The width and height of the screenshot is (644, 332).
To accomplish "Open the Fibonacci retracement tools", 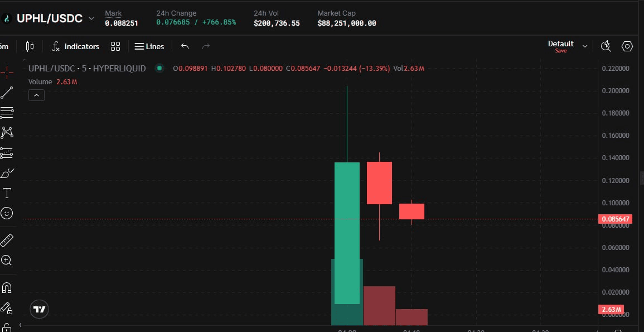I will [7, 112].
